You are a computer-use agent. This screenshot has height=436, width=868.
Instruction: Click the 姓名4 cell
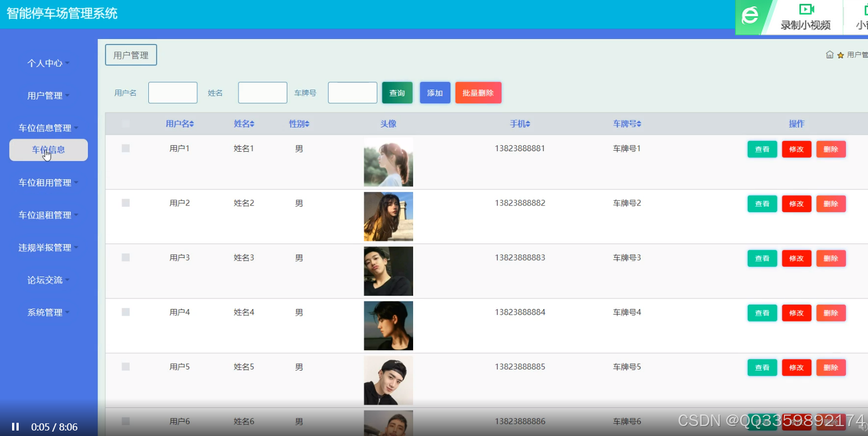click(244, 312)
